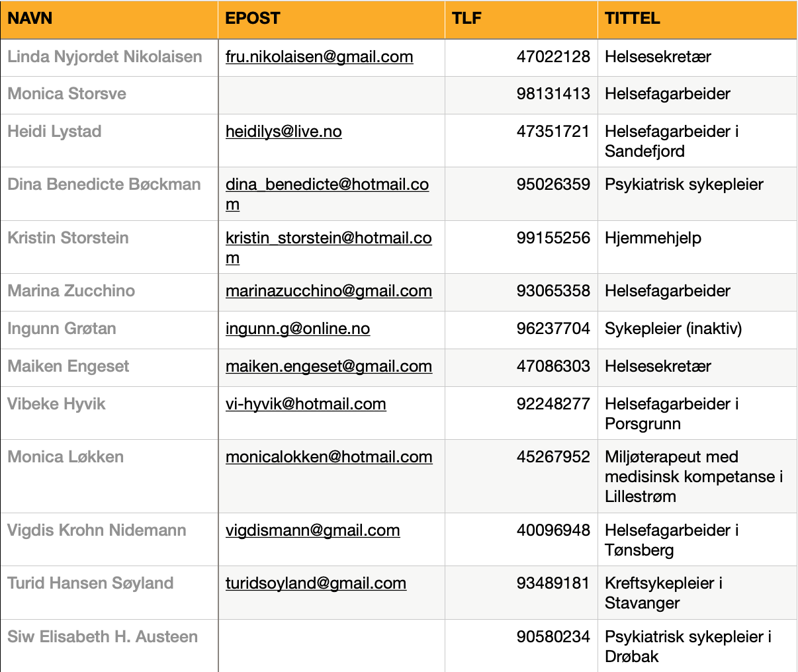Open the maiken.engeset@gmail.com link
Viewport: 798px width, 672px height.
(328, 366)
